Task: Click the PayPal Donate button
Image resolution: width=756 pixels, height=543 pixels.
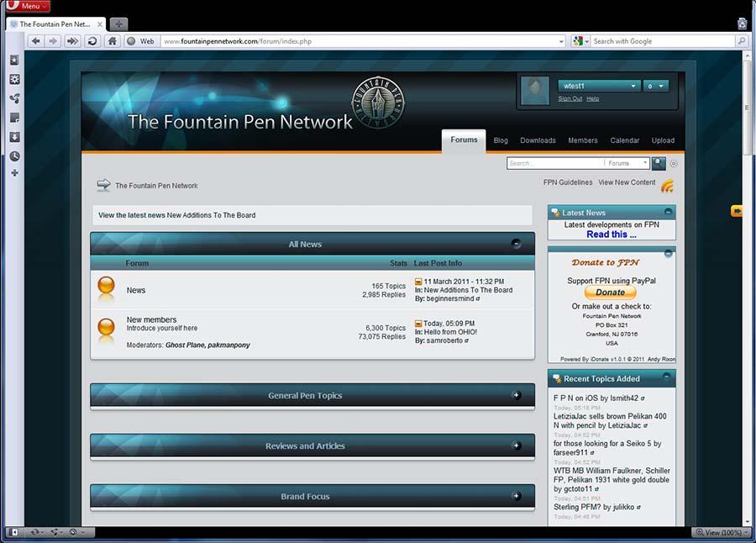Action: [610, 293]
